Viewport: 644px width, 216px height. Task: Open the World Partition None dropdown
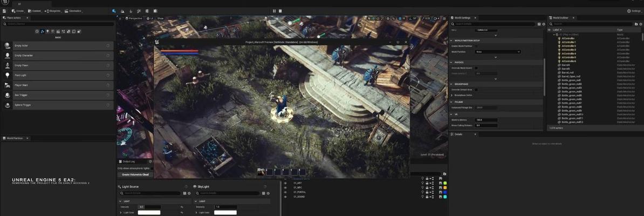pos(498,52)
